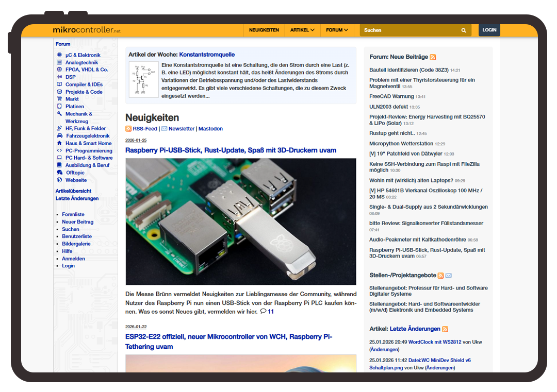The image size is (557, 392).
Task: Click the Platinen board icon
Action: coord(59,107)
